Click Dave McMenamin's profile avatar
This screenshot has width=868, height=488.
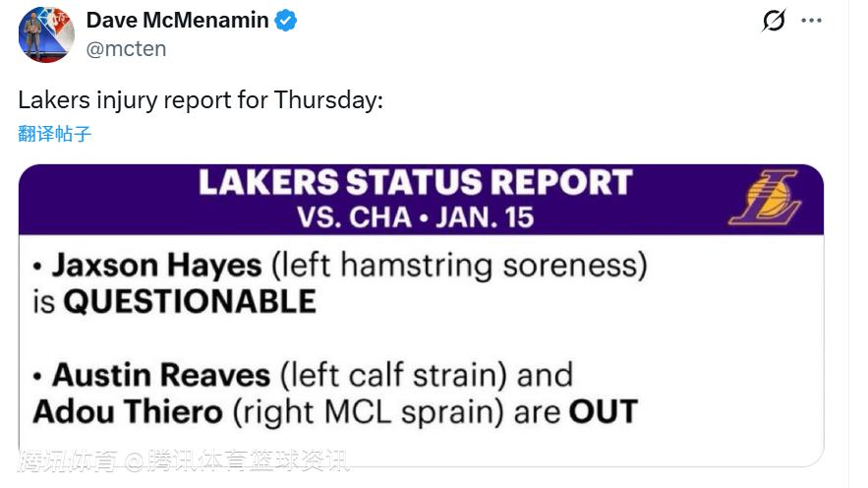click(x=46, y=33)
